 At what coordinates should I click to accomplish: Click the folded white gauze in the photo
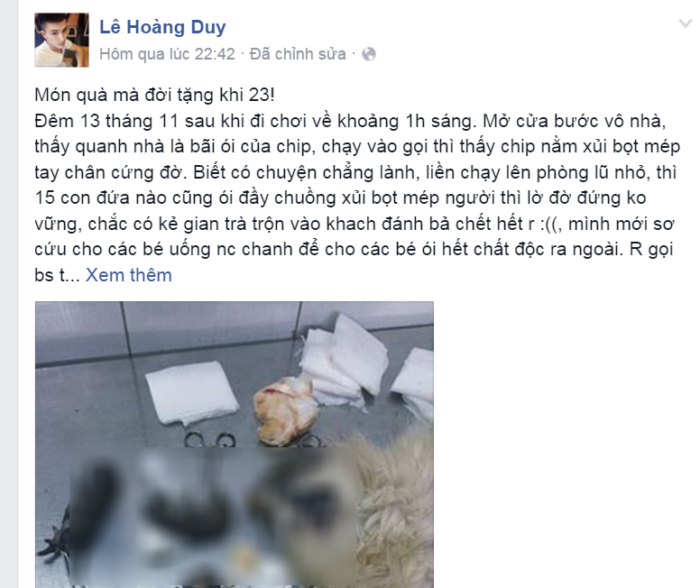click(191, 392)
